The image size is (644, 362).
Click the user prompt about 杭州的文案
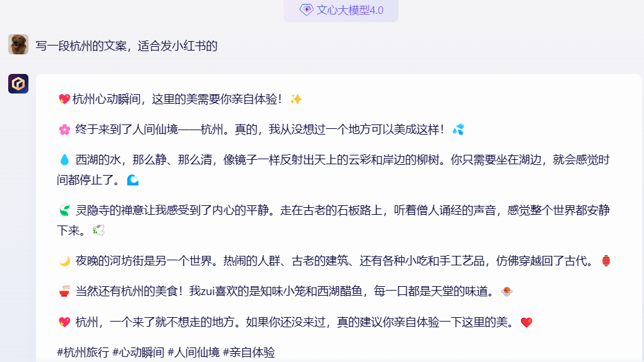click(126, 45)
